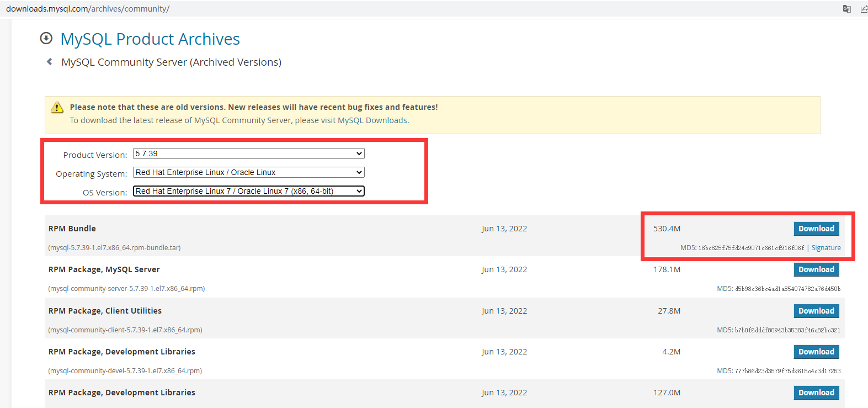This screenshot has height=408, width=868.
Task: Download RPM Package, MySQL Server
Action: (x=816, y=269)
